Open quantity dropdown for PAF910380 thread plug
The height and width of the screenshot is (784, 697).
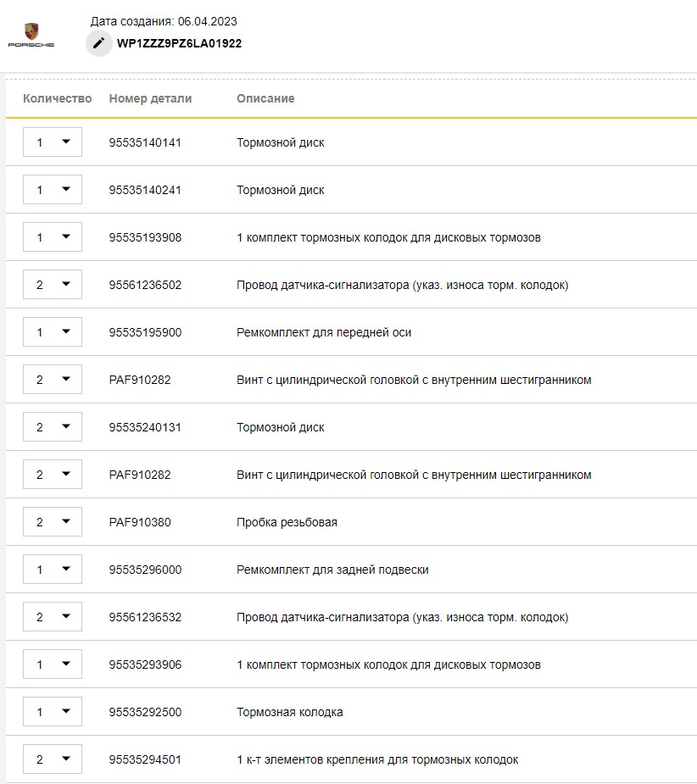coord(53,522)
